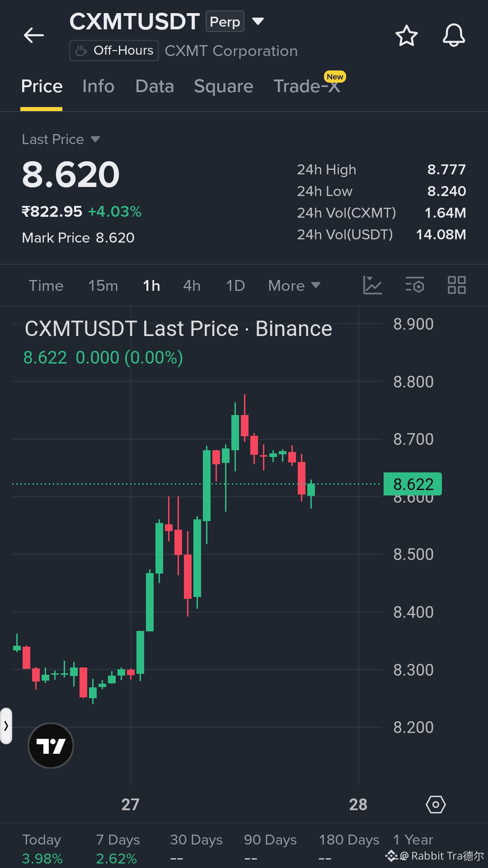
Task: Tap the Off-Hours status badge
Action: coord(114,51)
